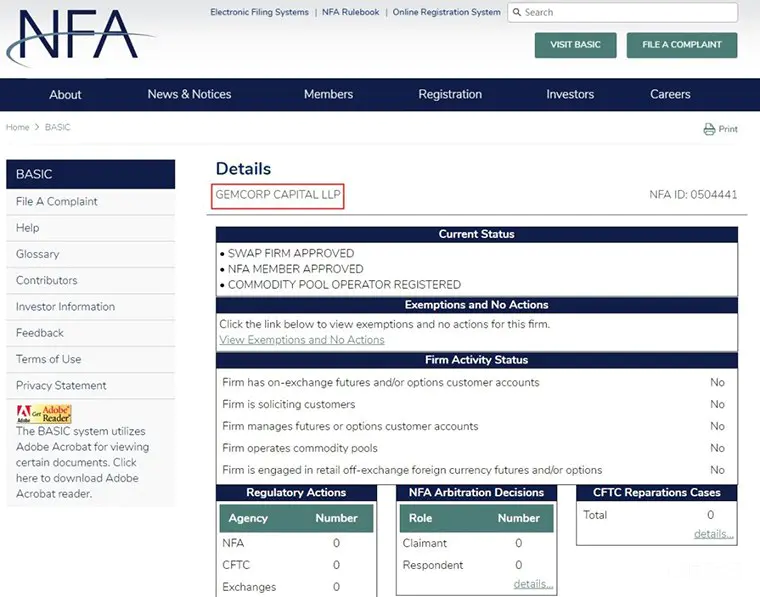Click Current Status section header

pyautogui.click(x=477, y=234)
